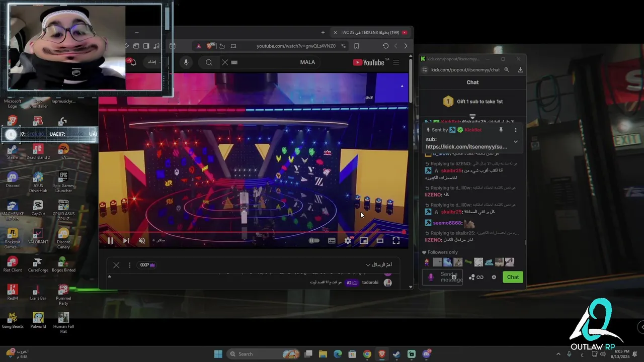Show hidden system tray icons
Viewport: 644px width, 362px height.
tap(558, 354)
